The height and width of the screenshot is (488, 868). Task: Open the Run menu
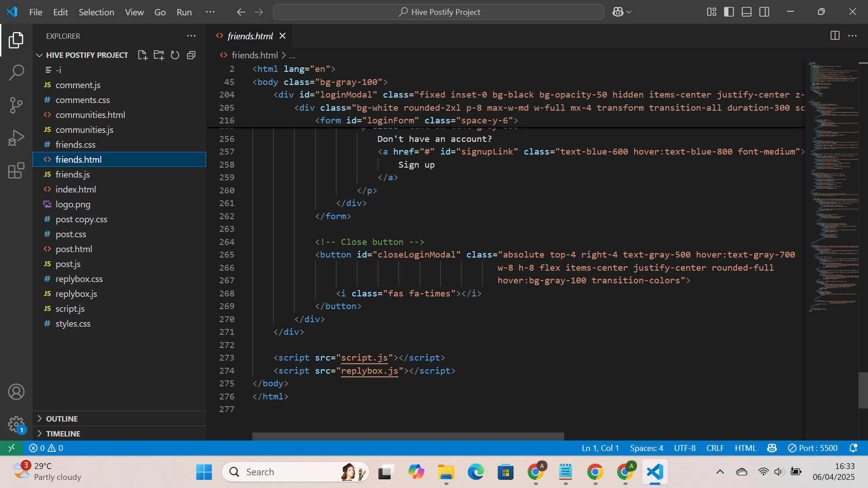(184, 12)
